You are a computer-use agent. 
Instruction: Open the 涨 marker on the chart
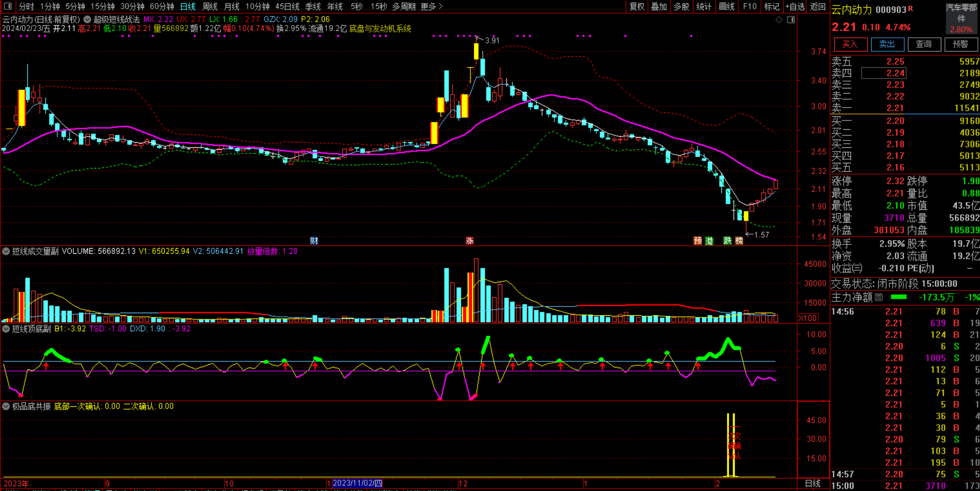pyautogui.click(x=469, y=241)
